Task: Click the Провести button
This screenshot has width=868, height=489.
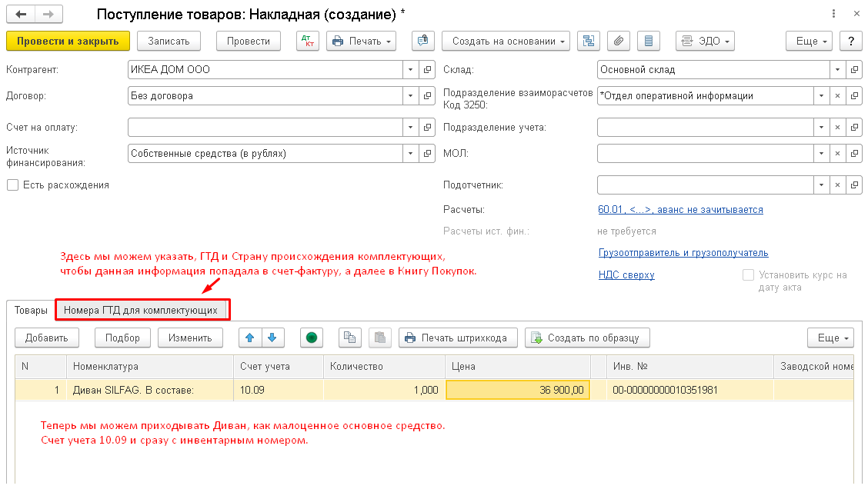Action: coord(249,41)
